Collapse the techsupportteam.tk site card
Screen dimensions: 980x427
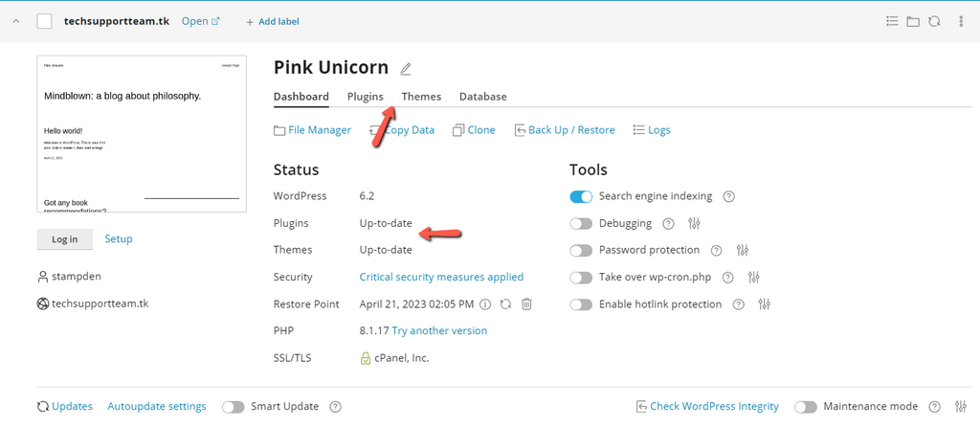tap(16, 21)
